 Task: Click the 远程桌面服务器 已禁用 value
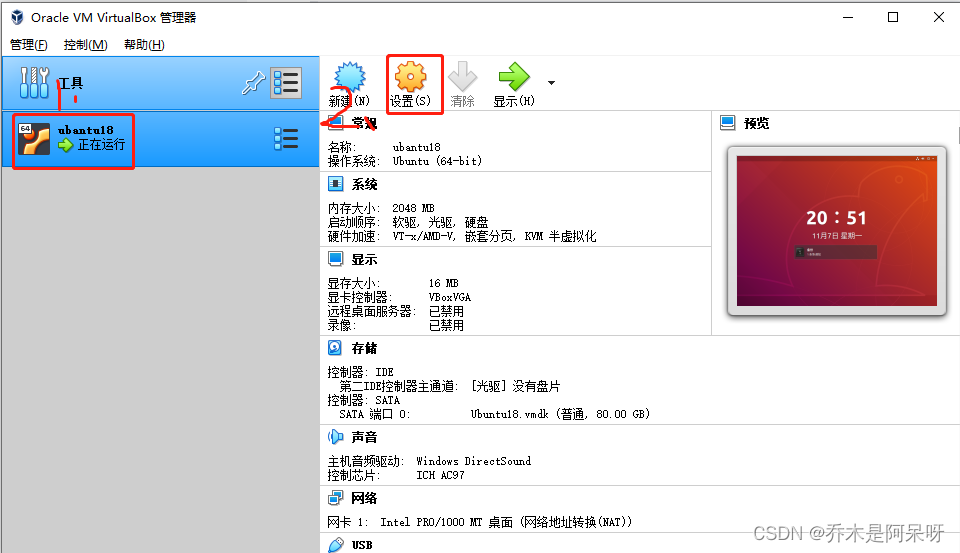(446, 312)
